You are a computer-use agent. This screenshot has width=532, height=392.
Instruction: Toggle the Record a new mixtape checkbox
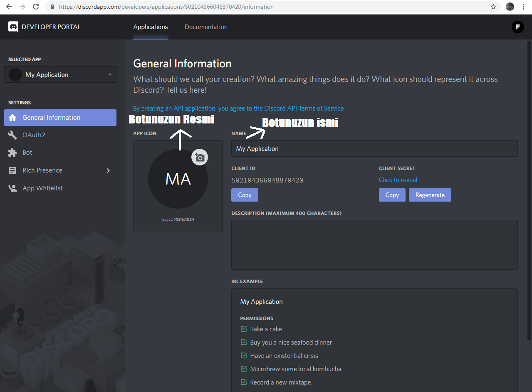[244, 382]
